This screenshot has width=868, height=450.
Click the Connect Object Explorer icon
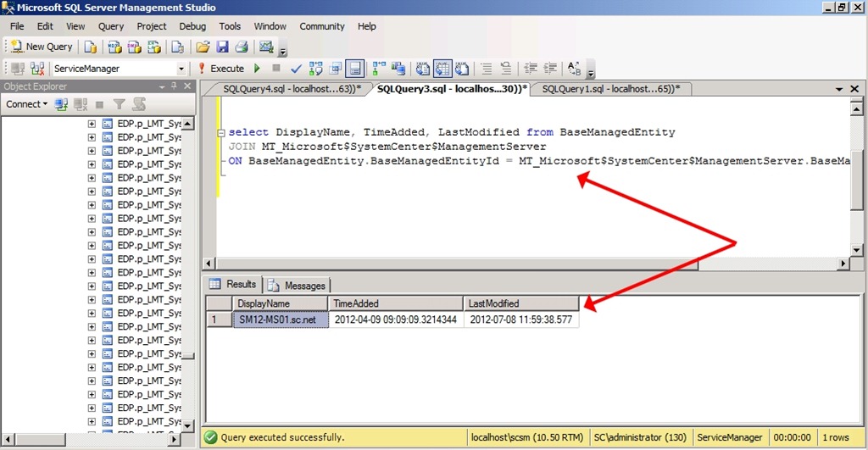pyautogui.click(x=61, y=104)
